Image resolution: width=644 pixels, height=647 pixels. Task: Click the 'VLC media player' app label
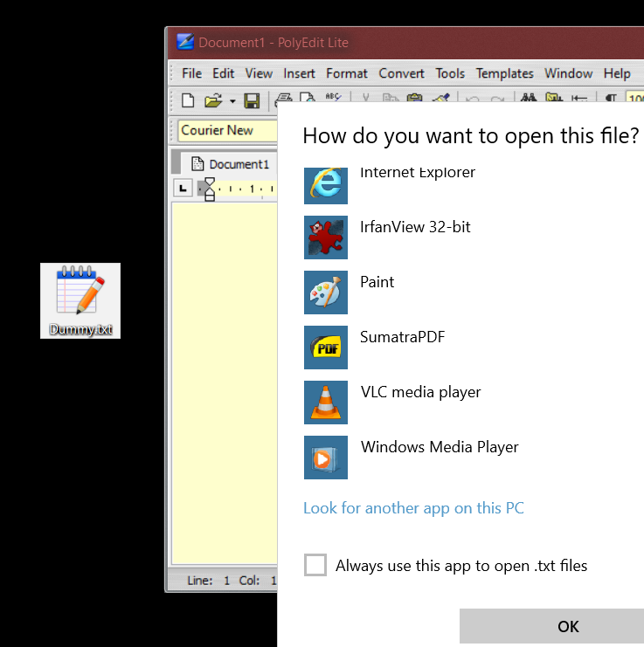tap(420, 392)
